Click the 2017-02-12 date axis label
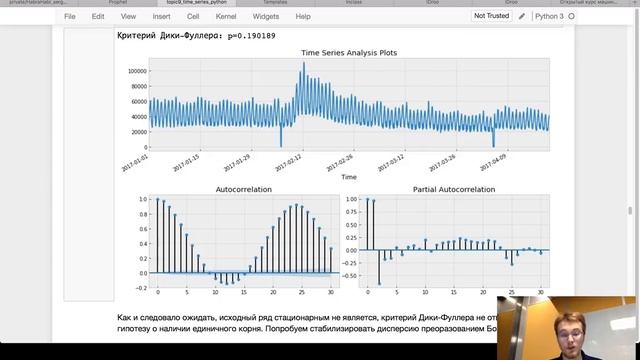The image size is (640, 360). tap(289, 163)
